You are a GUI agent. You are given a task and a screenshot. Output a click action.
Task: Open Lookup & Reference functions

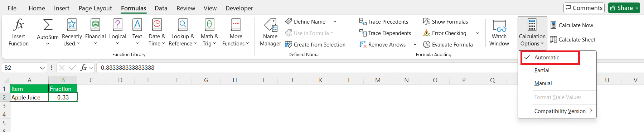coord(183,33)
